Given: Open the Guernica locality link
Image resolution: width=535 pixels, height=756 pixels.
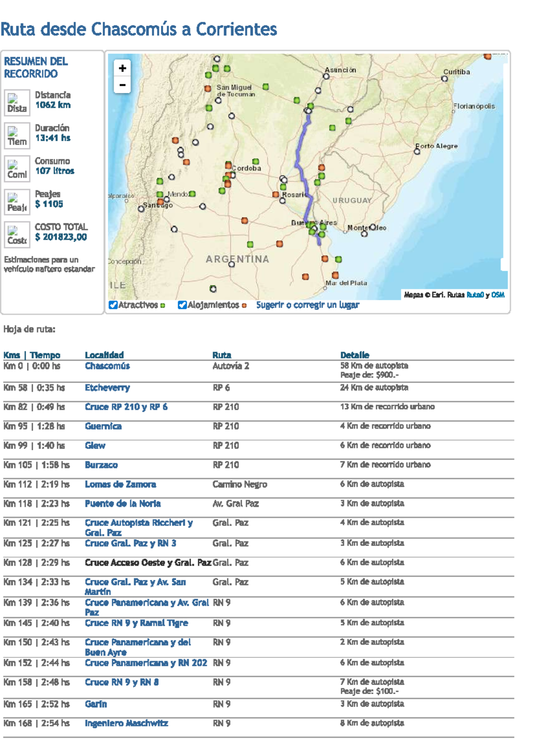Looking at the screenshot, I should [x=103, y=426].
